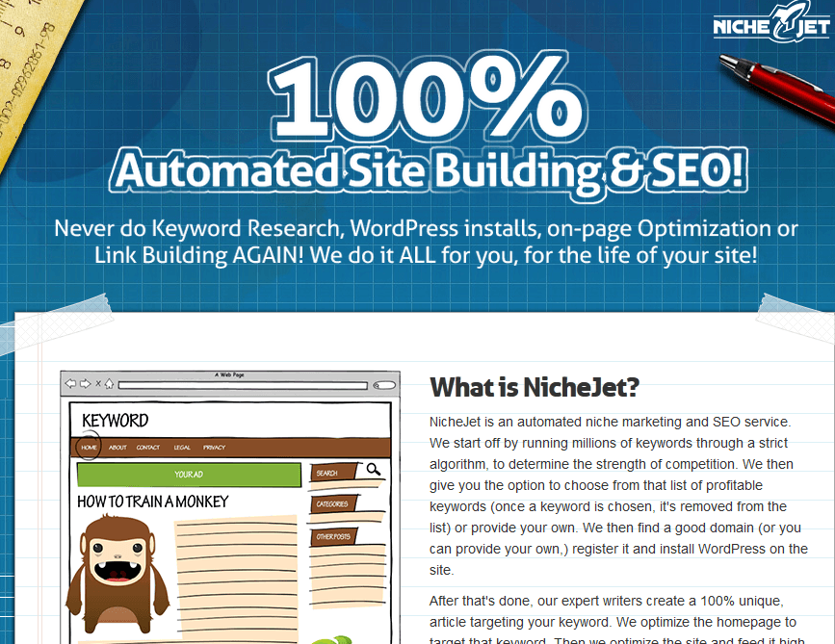Click the large 100% headline

(429, 96)
